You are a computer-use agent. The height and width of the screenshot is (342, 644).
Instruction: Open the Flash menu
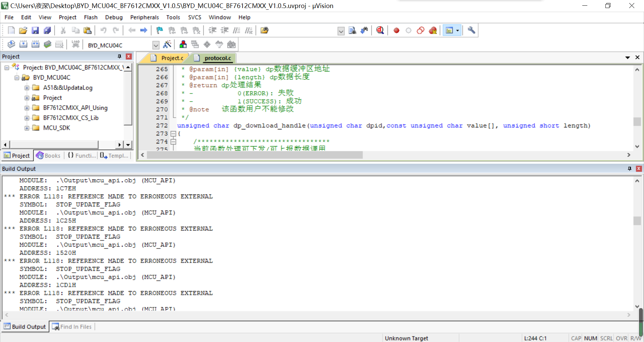91,17
